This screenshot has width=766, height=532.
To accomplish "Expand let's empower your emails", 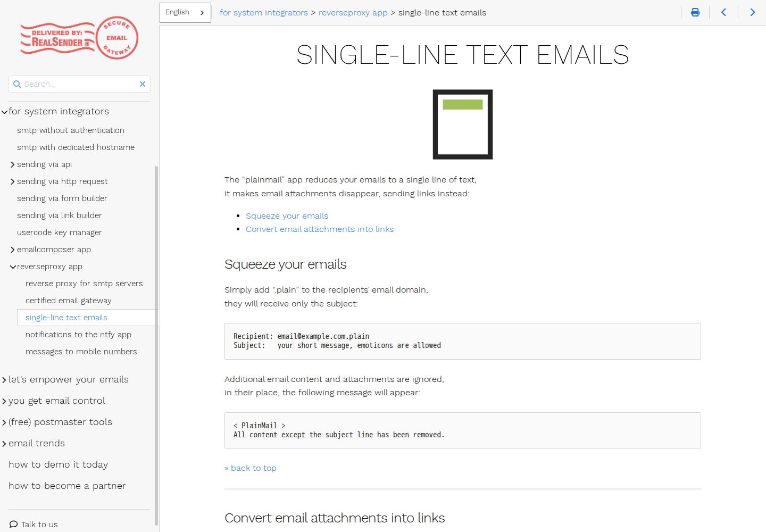I will coord(4,379).
